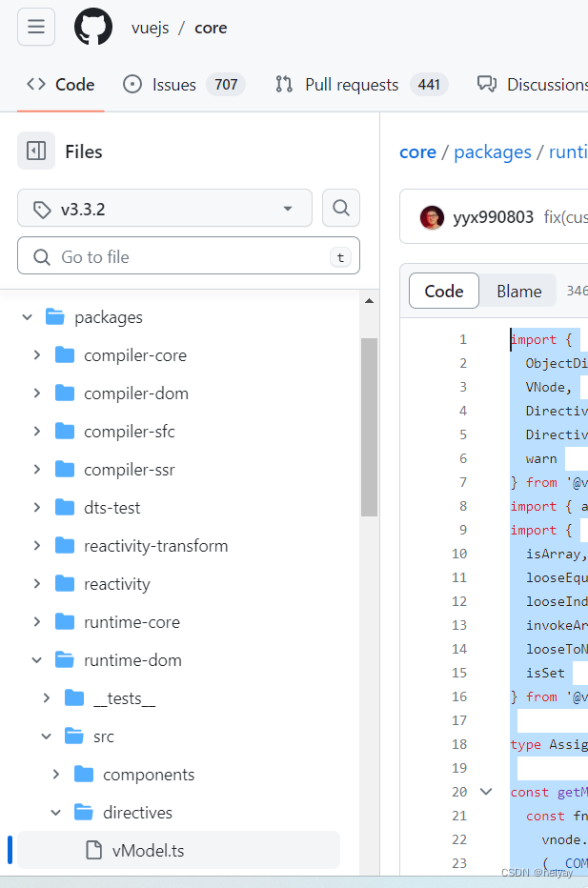
Task: Click the 707 issues counter badge
Action: pos(226,85)
